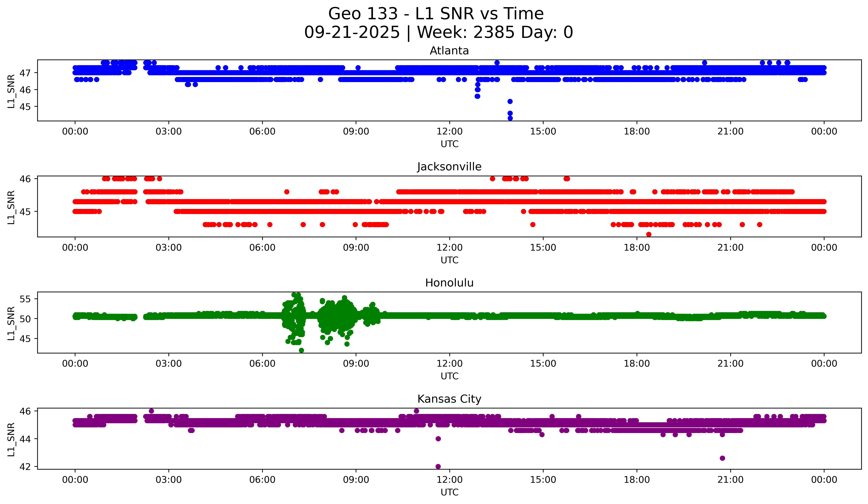
Task: Click the 'Jacksonville' subplot title
Action: pyautogui.click(x=449, y=167)
